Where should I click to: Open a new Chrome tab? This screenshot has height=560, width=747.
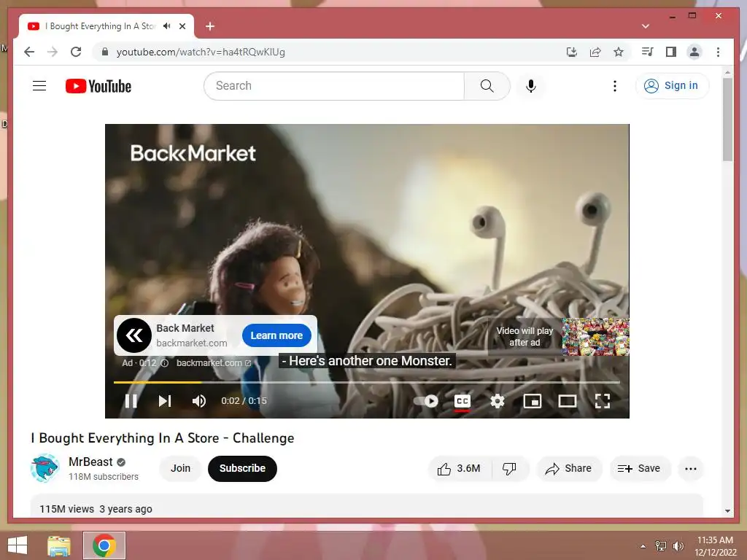tap(210, 26)
